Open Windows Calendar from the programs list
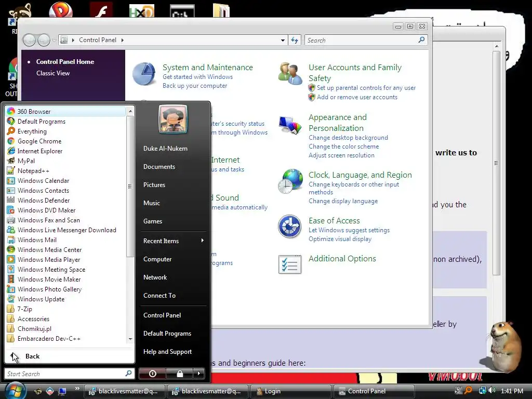Screen dimensions: 532x399 coord(65,180)
